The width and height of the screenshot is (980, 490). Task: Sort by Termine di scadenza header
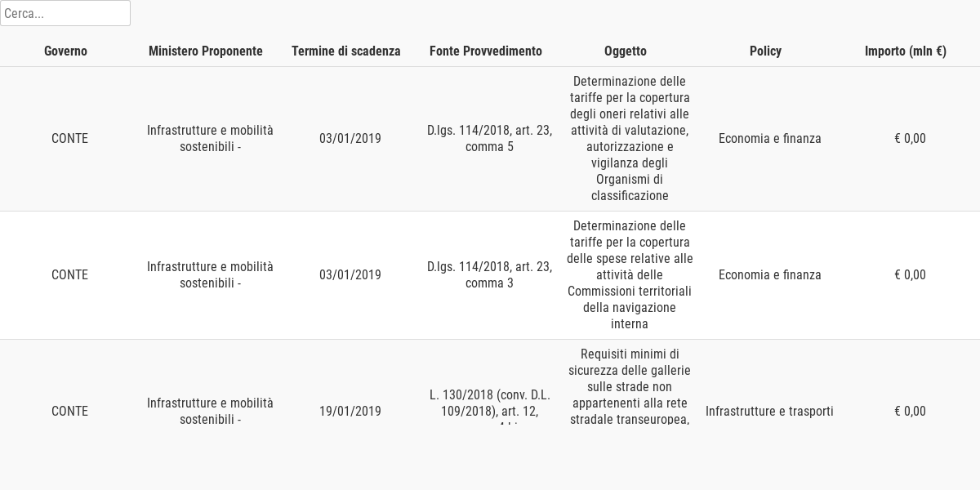click(x=346, y=51)
